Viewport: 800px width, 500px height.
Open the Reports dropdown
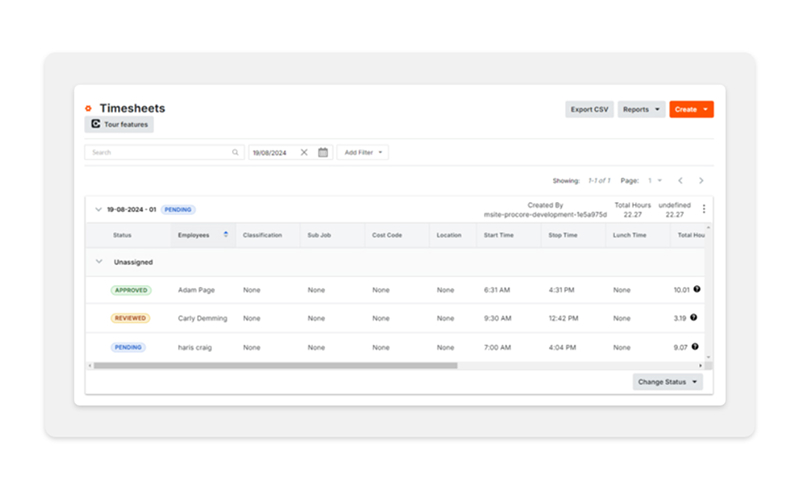tap(640, 109)
